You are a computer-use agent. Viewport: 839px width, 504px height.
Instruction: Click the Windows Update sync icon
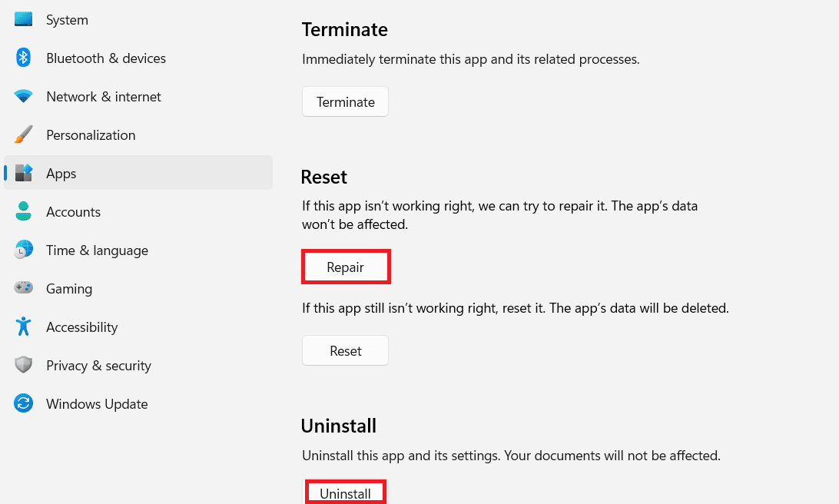tap(23, 403)
